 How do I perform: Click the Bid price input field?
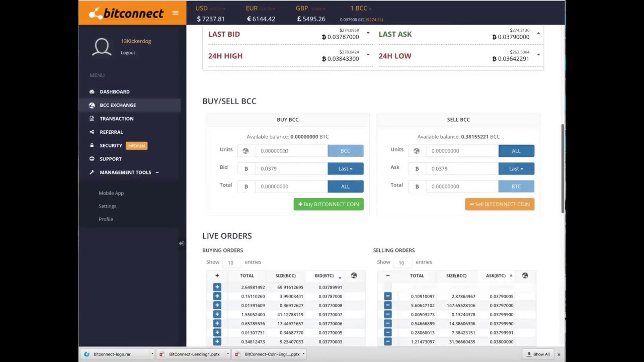[291, 168]
